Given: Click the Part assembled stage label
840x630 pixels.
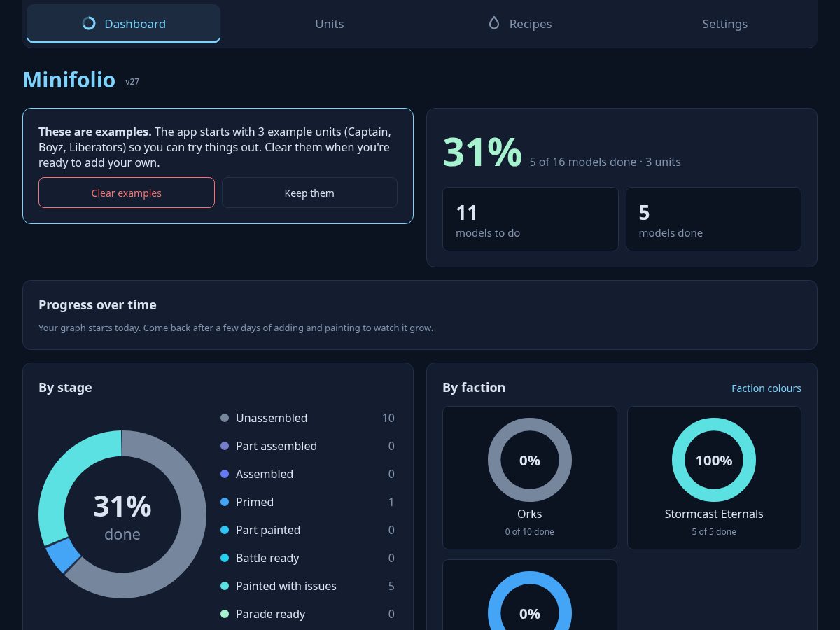Looking at the screenshot, I should click(x=276, y=446).
